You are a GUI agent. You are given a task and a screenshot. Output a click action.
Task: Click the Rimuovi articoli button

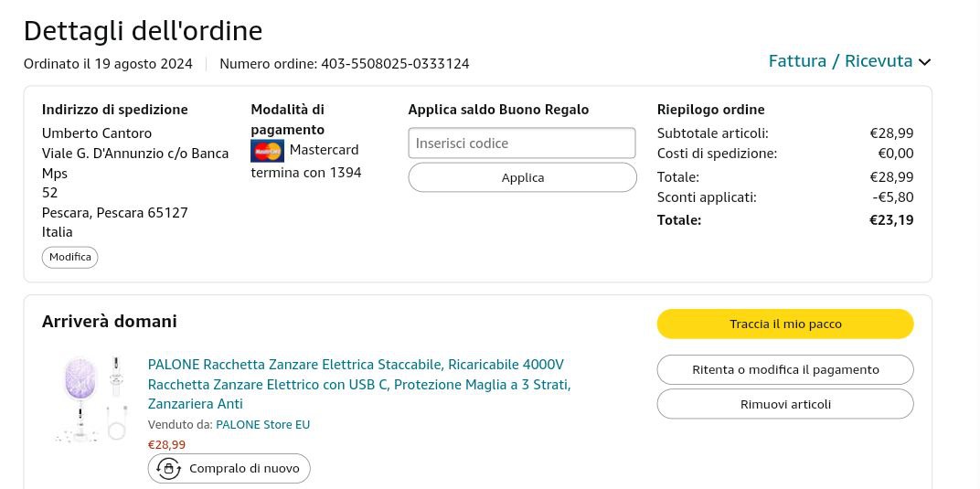coord(784,404)
